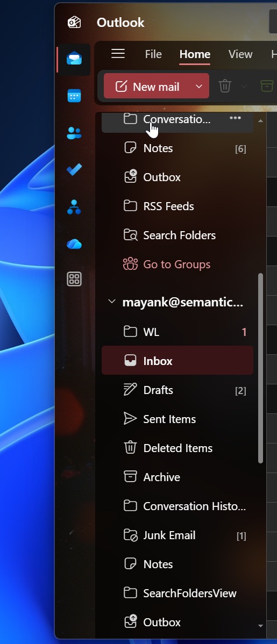This screenshot has width=277, height=644.
Task: Open the To Do checkmark icon
Action: coord(74,170)
